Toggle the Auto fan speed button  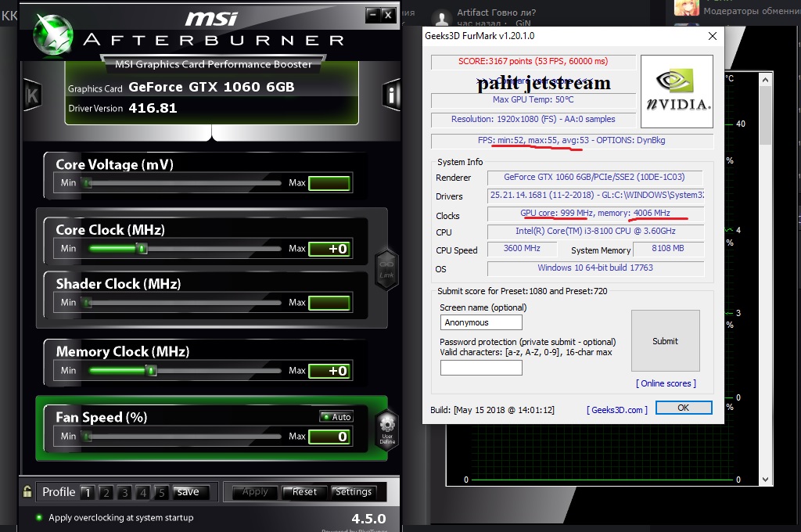coord(336,416)
